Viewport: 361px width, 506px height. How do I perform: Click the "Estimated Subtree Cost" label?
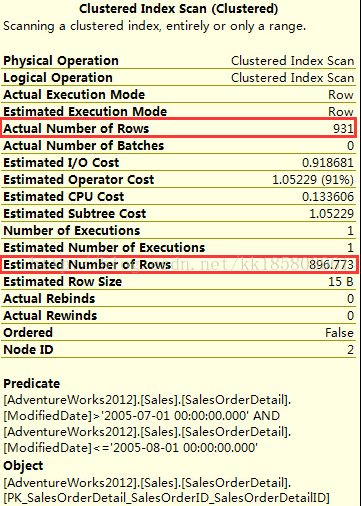tap(75, 214)
